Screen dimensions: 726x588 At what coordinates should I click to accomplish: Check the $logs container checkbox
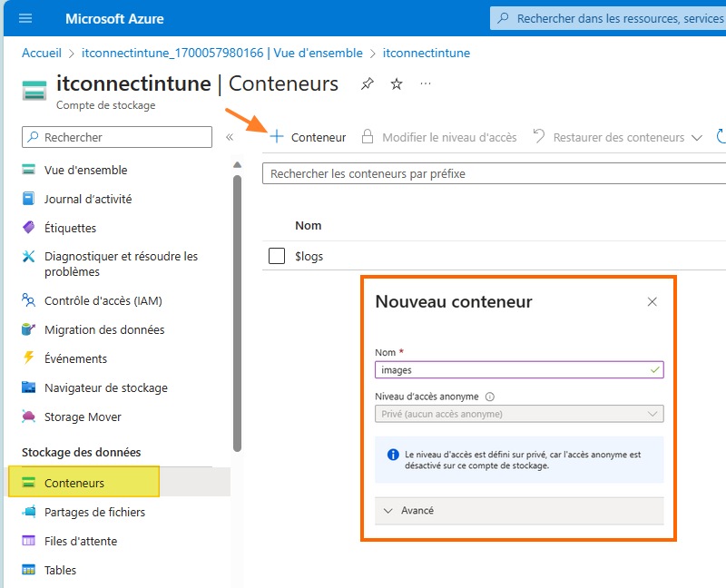point(277,256)
